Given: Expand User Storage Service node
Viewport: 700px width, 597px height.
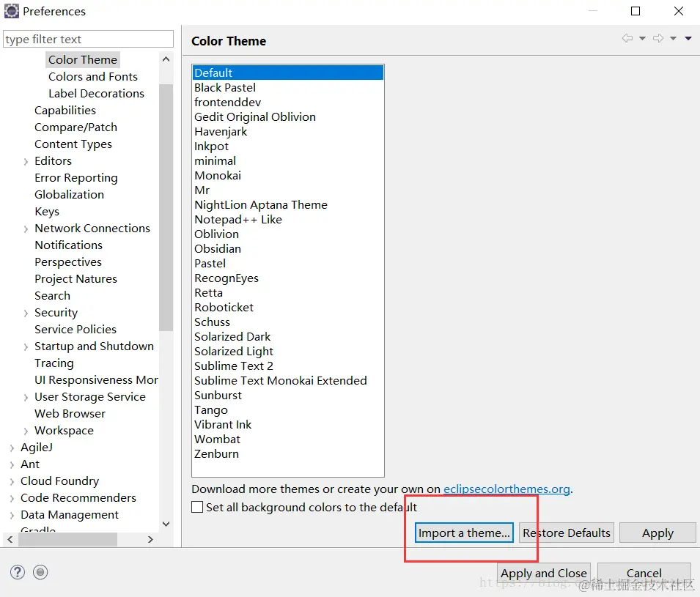Looking at the screenshot, I should pyautogui.click(x=26, y=398).
